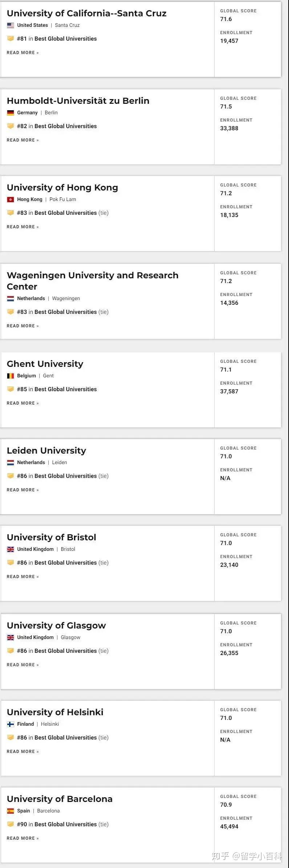Click the Spain flag icon
289x868 pixels.
(x=11, y=811)
